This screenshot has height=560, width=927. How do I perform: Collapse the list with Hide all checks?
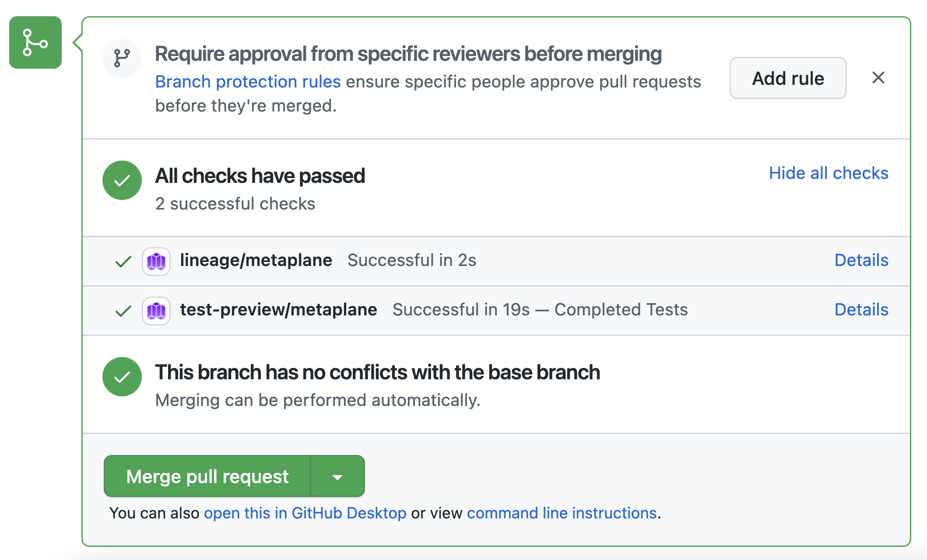tap(829, 173)
